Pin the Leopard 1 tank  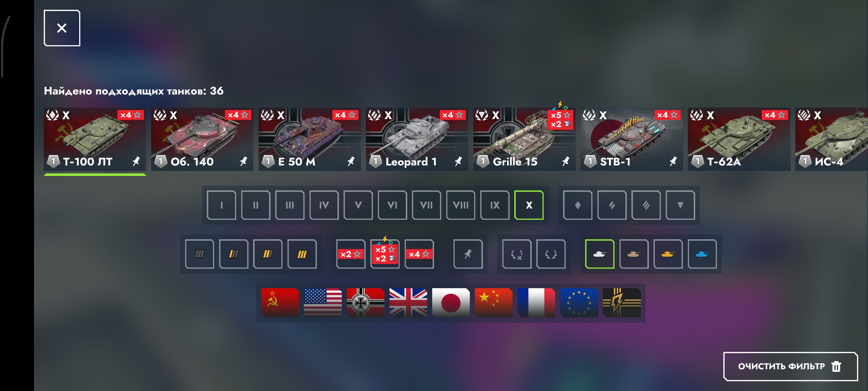point(458,161)
